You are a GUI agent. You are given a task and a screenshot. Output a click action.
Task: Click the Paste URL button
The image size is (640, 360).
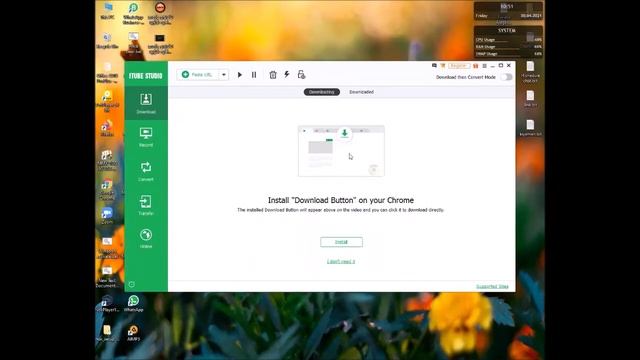[198, 75]
